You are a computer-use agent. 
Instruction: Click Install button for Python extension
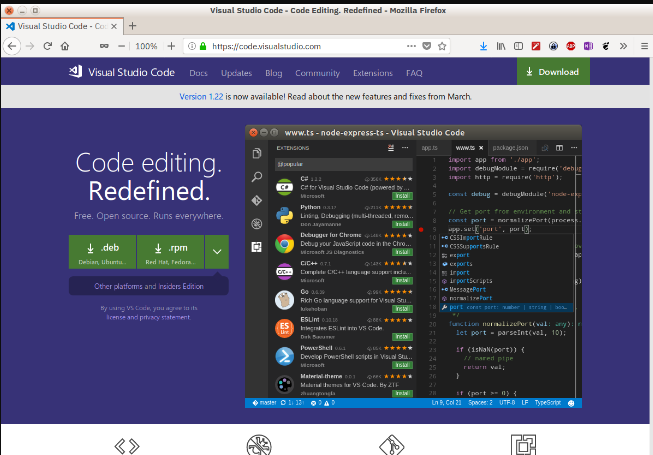click(x=402, y=224)
